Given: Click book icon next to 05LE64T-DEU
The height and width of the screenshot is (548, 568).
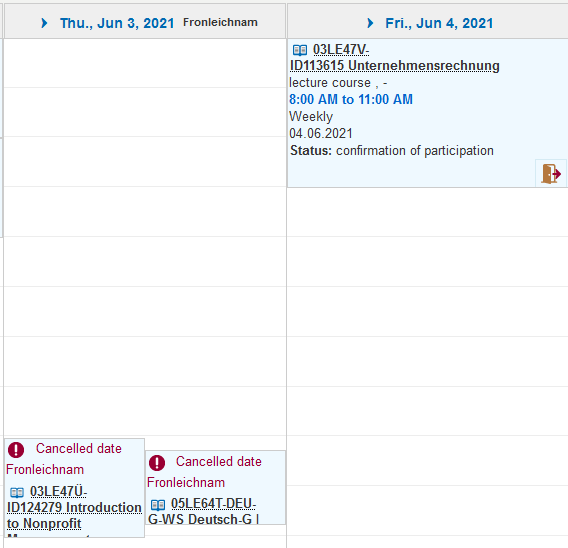Looking at the screenshot, I should tap(158, 505).
